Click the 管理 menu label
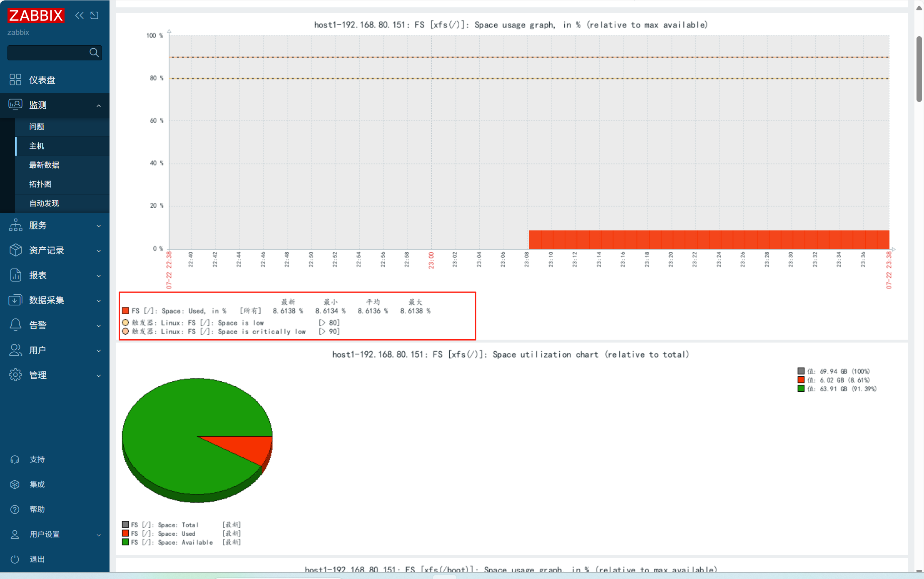924x579 pixels. [38, 375]
